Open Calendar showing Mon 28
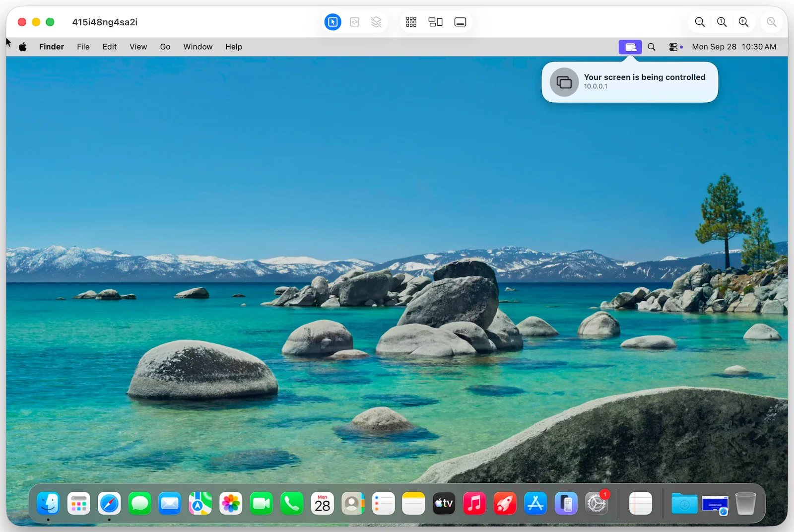Image resolution: width=794 pixels, height=532 pixels. pyautogui.click(x=323, y=504)
